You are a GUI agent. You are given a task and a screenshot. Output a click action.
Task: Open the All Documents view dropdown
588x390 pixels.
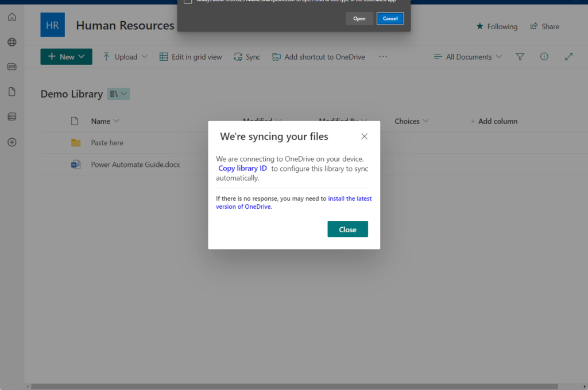(x=467, y=57)
